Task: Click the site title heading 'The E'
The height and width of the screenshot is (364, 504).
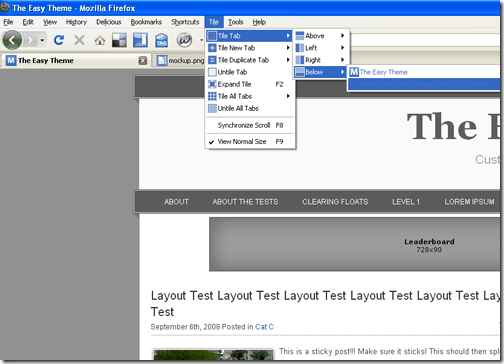Action: pyautogui.click(x=453, y=127)
